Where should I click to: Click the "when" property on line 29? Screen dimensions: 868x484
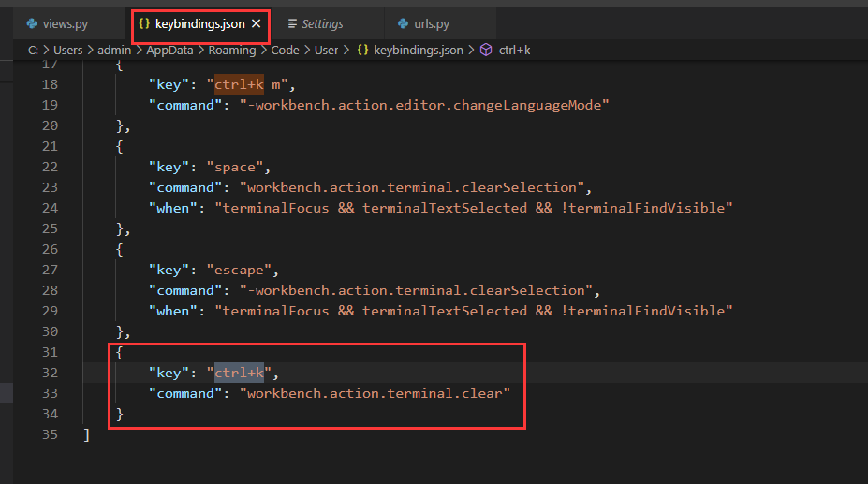(172, 311)
